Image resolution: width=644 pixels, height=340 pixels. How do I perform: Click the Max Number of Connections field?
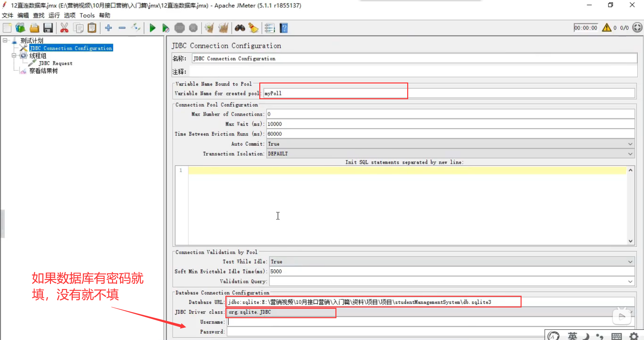coord(450,114)
